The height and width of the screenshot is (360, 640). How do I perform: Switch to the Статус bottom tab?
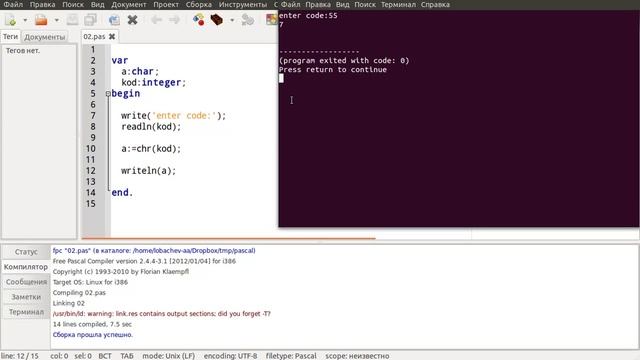pyautogui.click(x=26, y=252)
